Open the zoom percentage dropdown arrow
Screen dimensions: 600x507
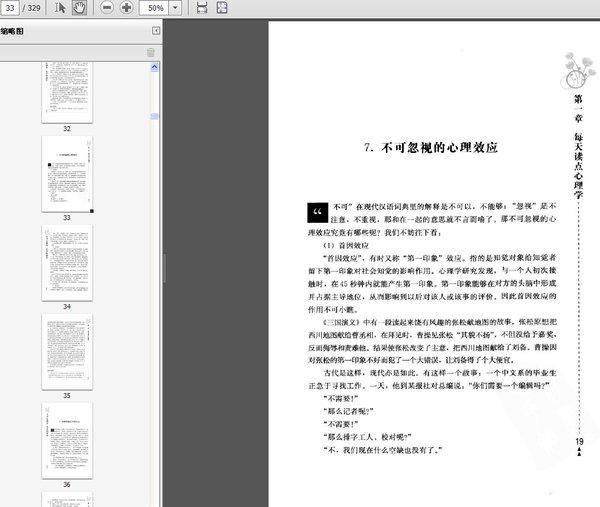coord(175,8)
